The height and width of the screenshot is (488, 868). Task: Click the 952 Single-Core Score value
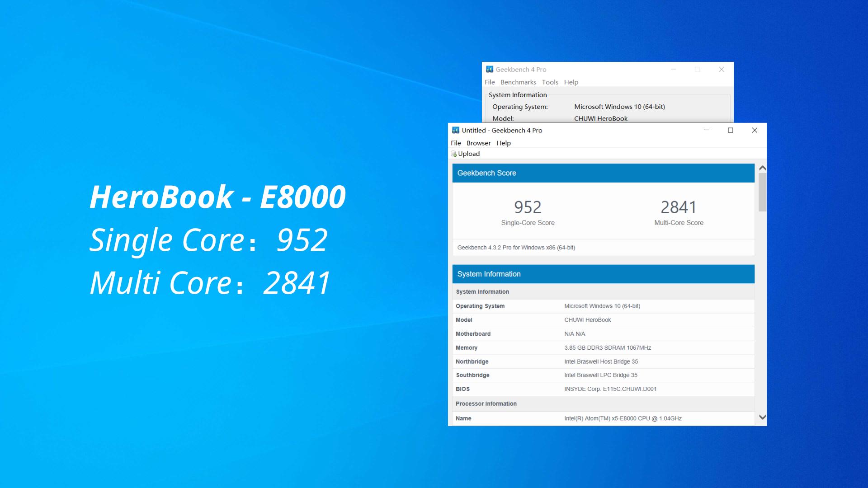528,207
